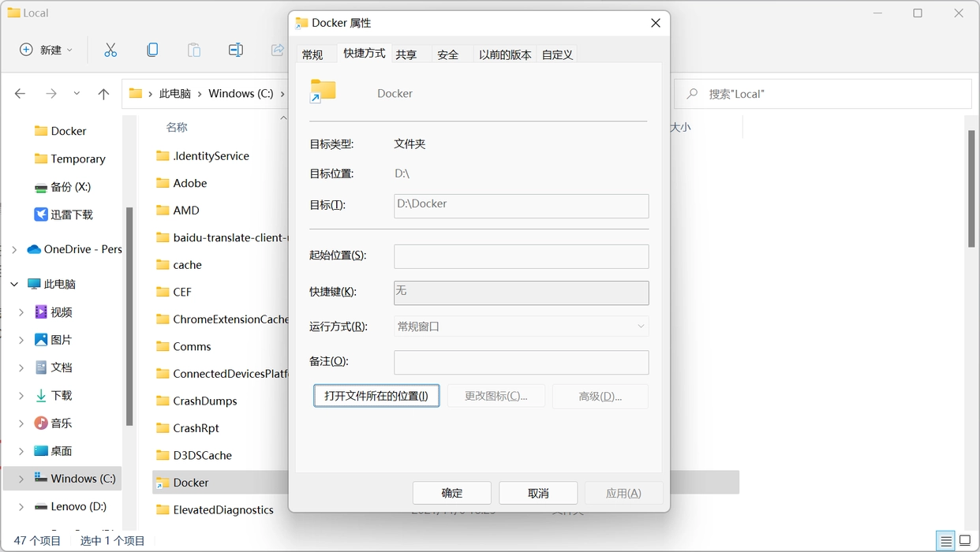Open recent locations dropdown chevron
This screenshot has width=980, height=552.
pyautogui.click(x=77, y=94)
